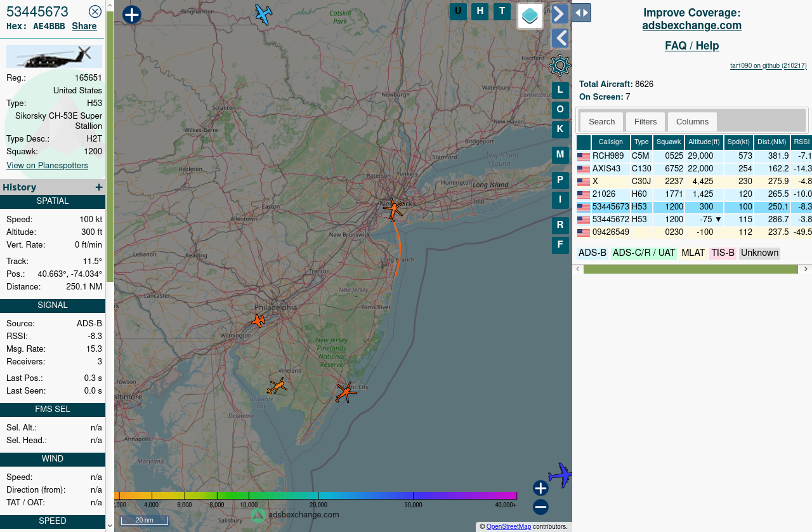Expand the History section plus icon
Viewport: 812px width, 532px height.
[x=99, y=187]
